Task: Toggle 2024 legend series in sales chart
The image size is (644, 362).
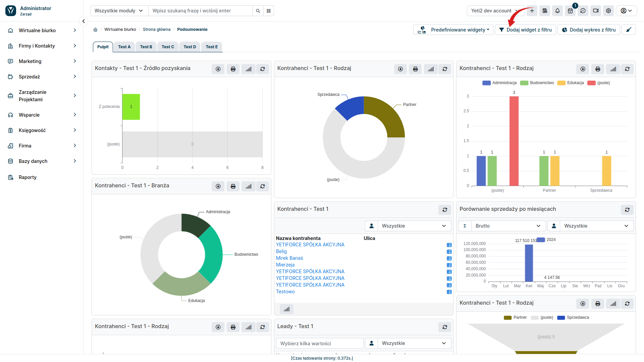Action: click(546, 240)
